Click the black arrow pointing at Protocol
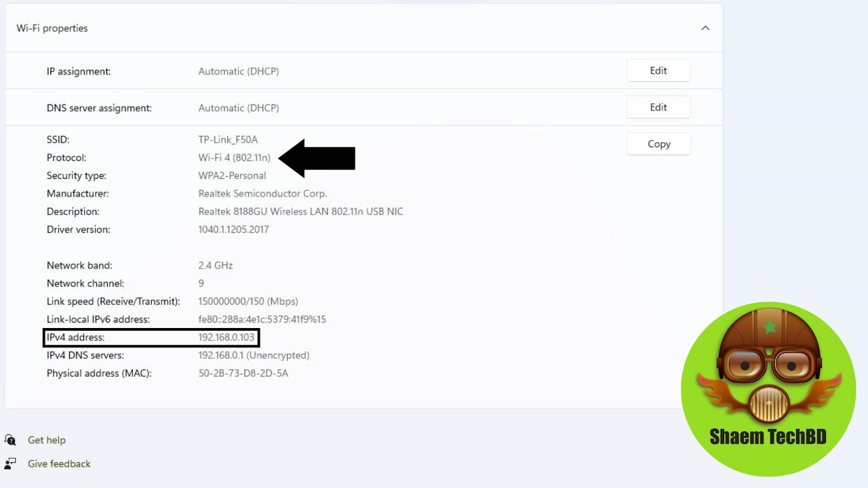 click(317, 158)
